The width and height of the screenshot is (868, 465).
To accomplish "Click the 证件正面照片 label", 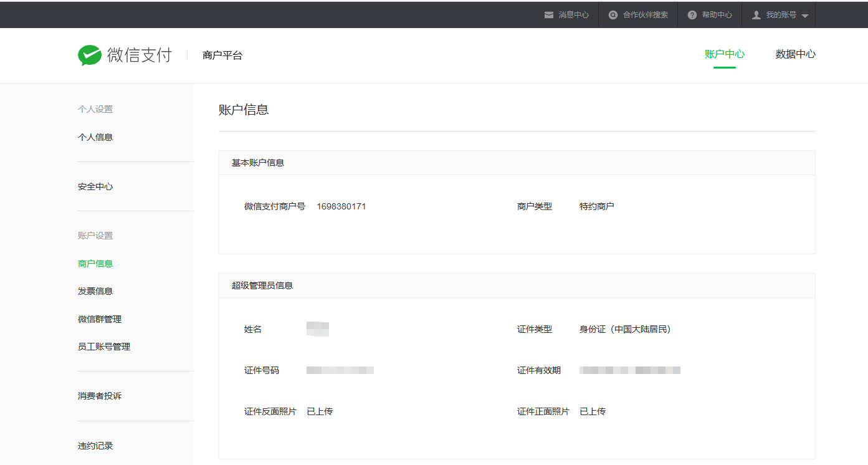I will click(x=543, y=411).
